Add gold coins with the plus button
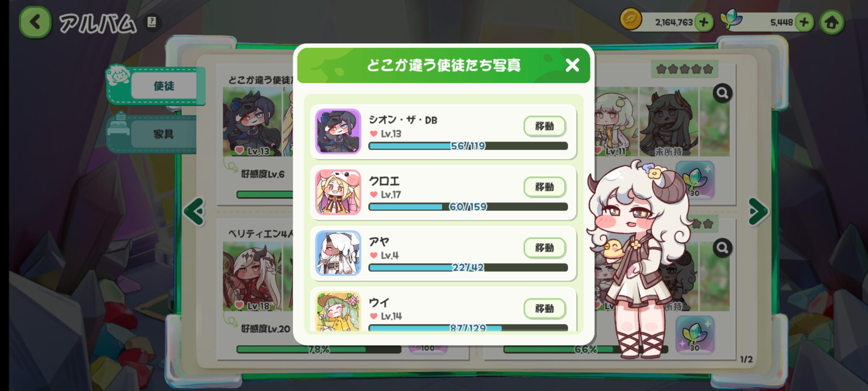 click(703, 22)
